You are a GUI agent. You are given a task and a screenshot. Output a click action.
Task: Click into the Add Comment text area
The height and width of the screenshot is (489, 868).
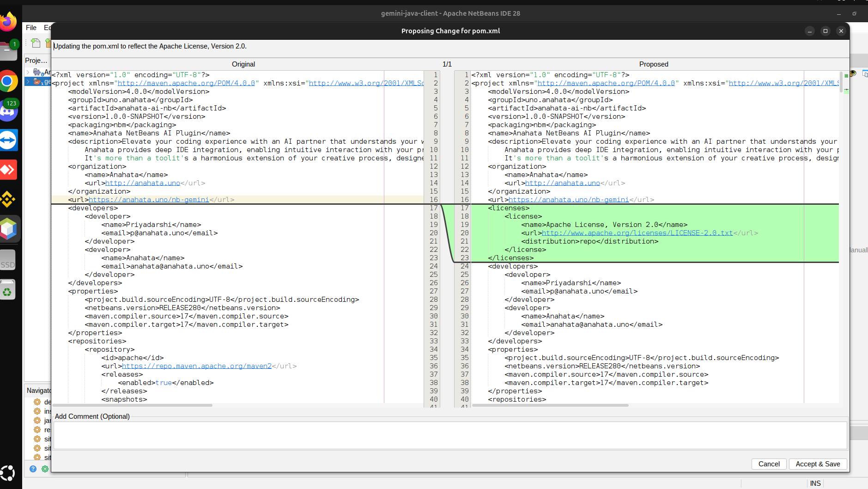(x=450, y=435)
